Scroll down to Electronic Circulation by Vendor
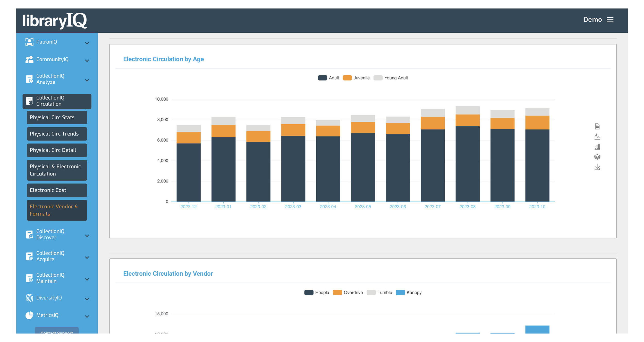Image resolution: width=644 pixels, height=342 pixels. pyautogui.click(x=168, y=274)
